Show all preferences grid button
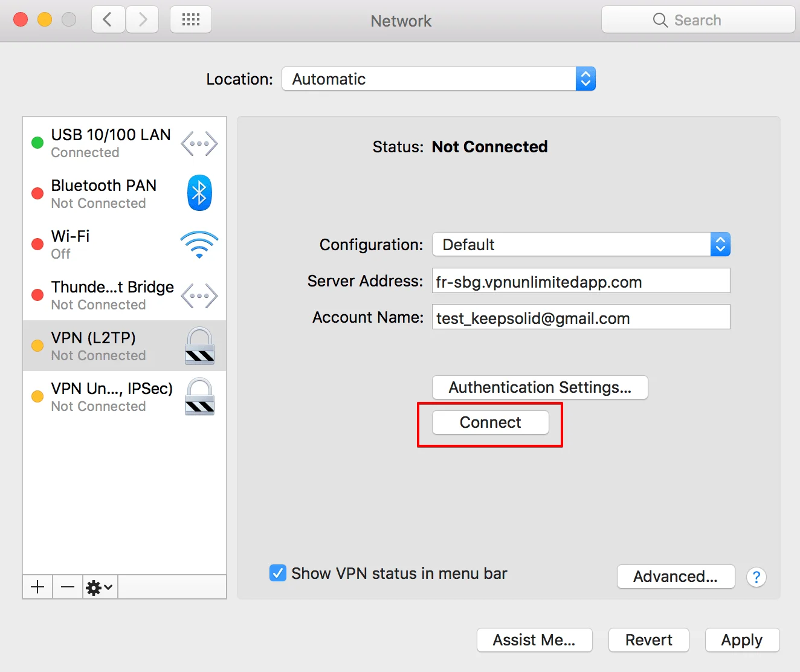Screen dimensions: 800x672 pyautogui.click(x=191, y=20)
